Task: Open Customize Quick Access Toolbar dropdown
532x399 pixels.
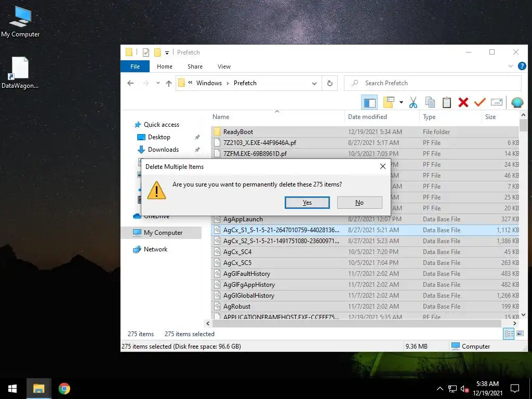Action: click(x=167, y=52)
